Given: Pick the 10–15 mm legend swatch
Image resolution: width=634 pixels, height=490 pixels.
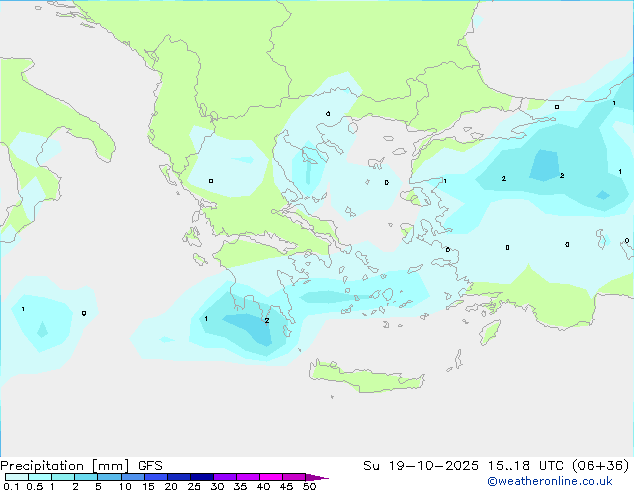Looking at the screenshot, I should 133,477.
